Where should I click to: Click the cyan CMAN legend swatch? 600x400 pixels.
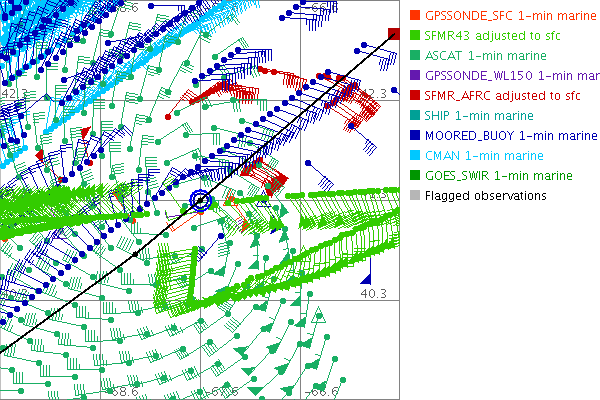(x=415, y=156)
